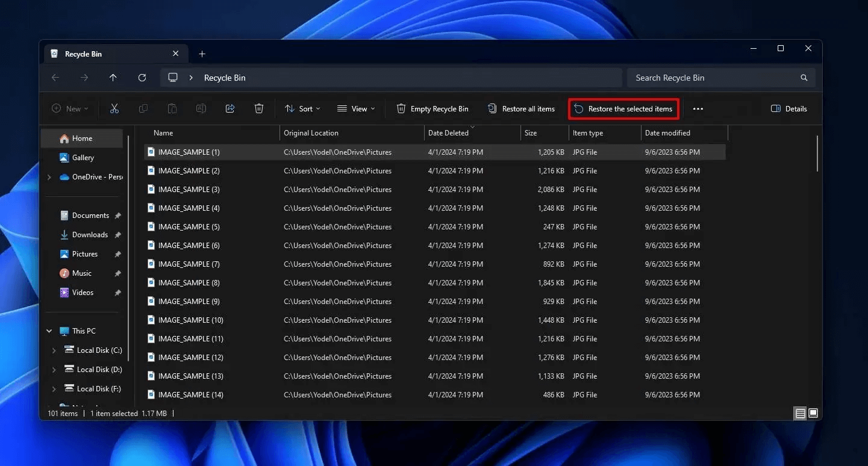The image size is (868, 466).
Task: Toggle the Details pane
Action: (x=788, y=108)
